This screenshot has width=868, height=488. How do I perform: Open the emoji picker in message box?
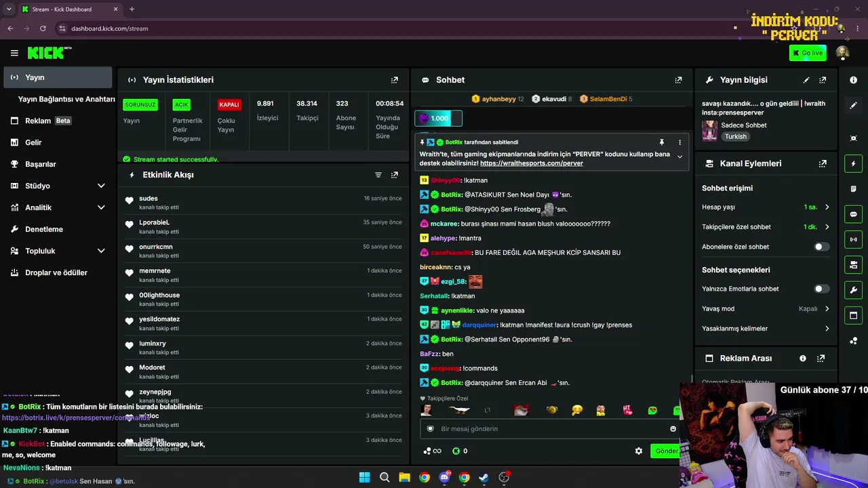[673, 429]
